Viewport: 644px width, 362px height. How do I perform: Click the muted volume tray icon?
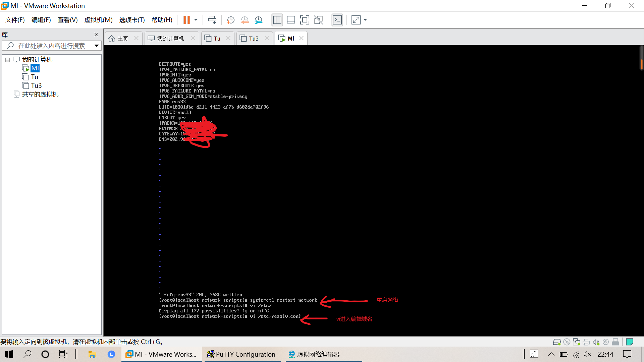click(x=587, y=354)
